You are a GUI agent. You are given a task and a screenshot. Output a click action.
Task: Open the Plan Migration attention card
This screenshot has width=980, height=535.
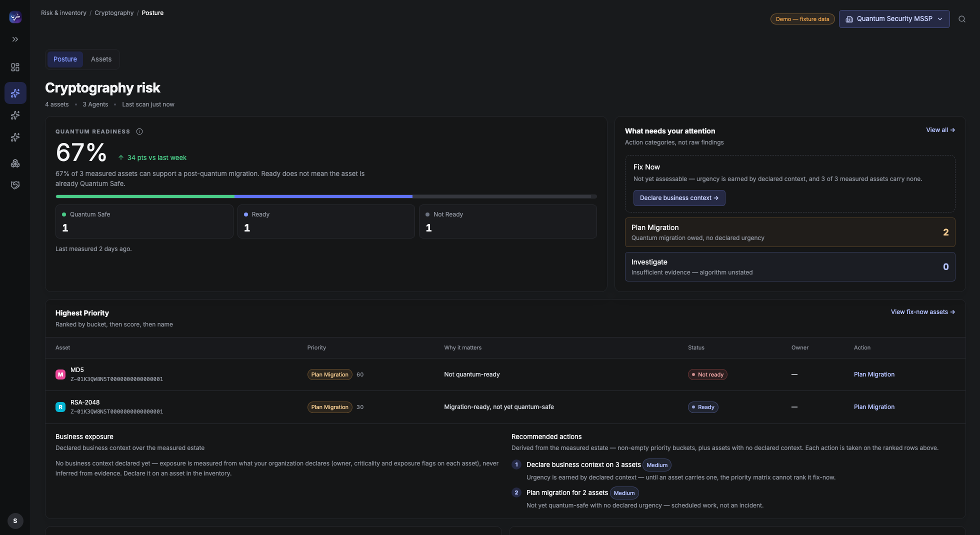[x=789, y=232]
